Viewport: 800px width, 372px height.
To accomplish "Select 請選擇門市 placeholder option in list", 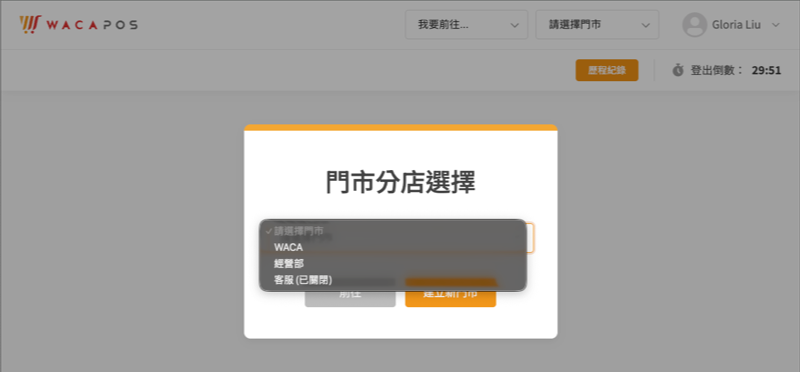I will click(x=393, y=231).
